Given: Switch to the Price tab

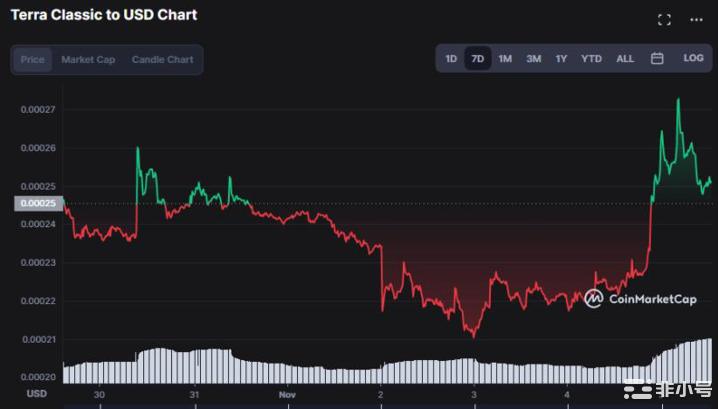Looking at the screenshot, I should [x=33, y=60].
